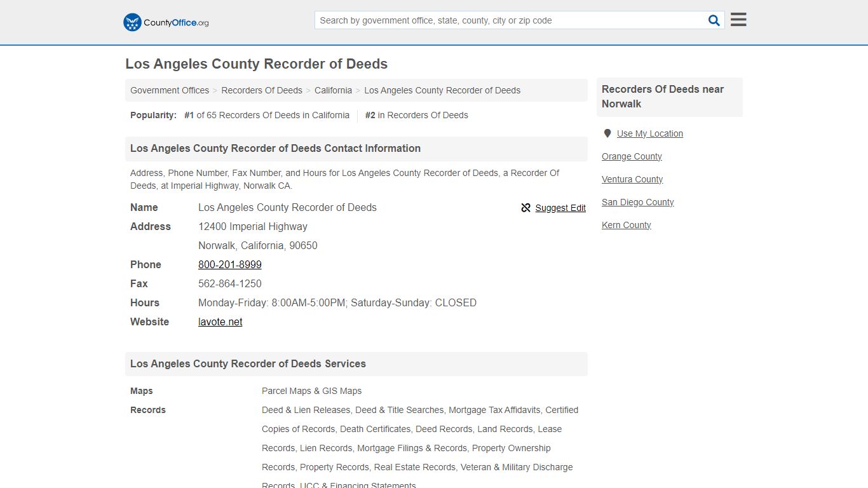Click the Records row label

coord(148,410)
